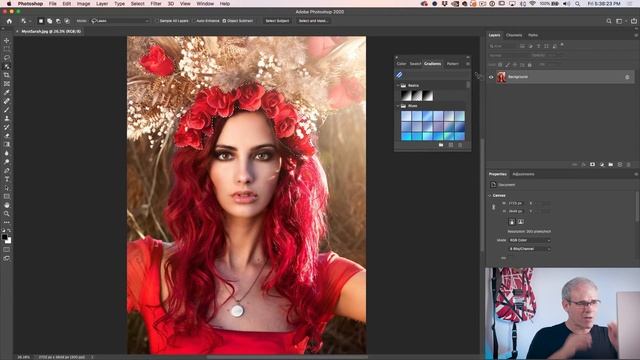
Task: Click the foreground color swatch
Action: [5, 237]
